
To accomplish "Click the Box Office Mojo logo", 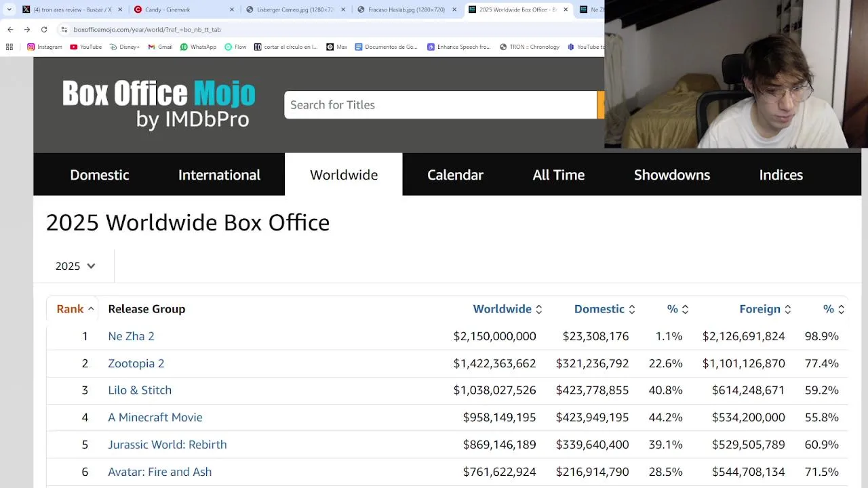I will point(159,104).
